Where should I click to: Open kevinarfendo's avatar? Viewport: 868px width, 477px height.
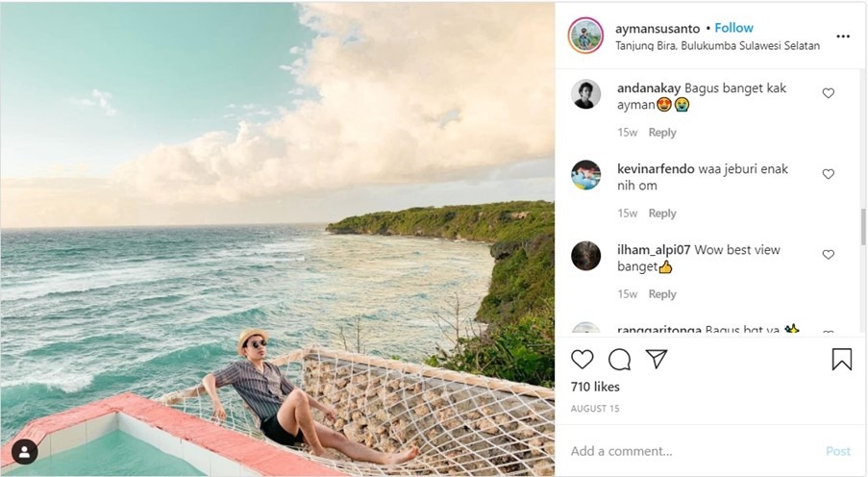586,175
